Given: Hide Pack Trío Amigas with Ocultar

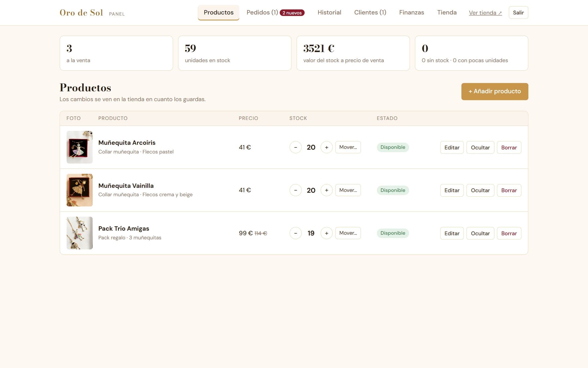Looking at the screenshot, I should click(480, 233).
